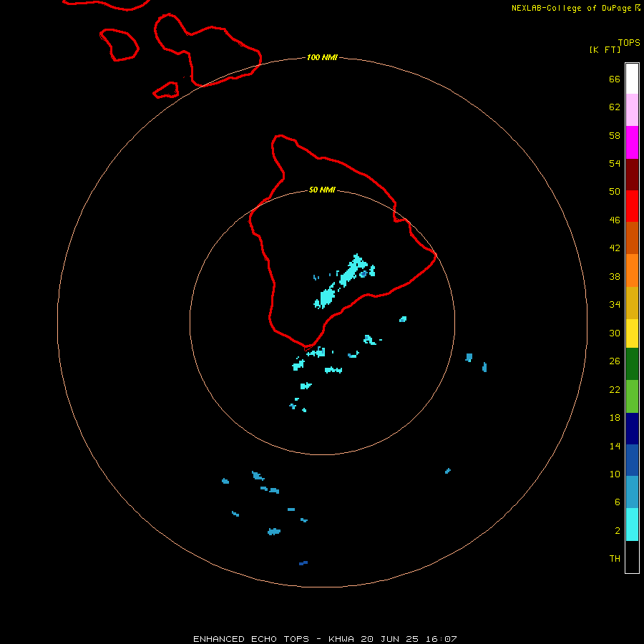Click the 50 NMI range ring label

coord(322,190)
